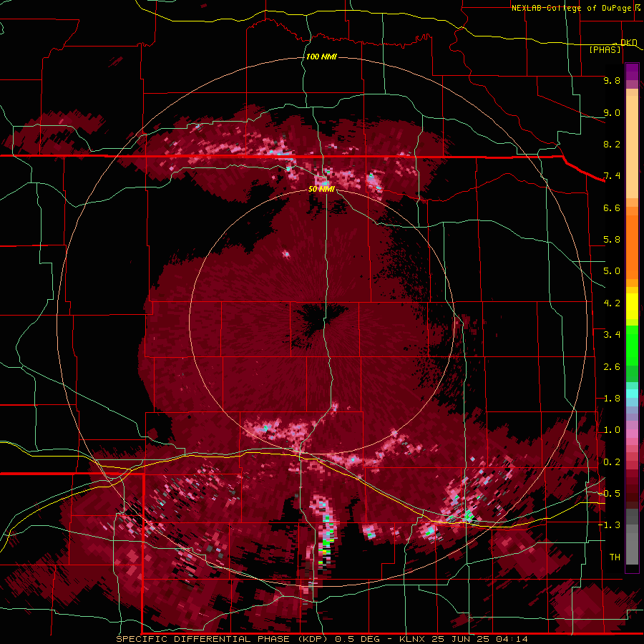Click the [PHAS] legend header label
The image size is (644, 644).
(605, 50)
